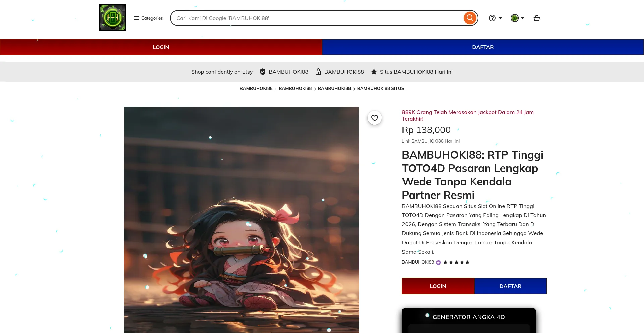Click '889K Orang Telah Merasakan Jackpot' text
The height and width of the screenshot is (333, 644).
468,115
